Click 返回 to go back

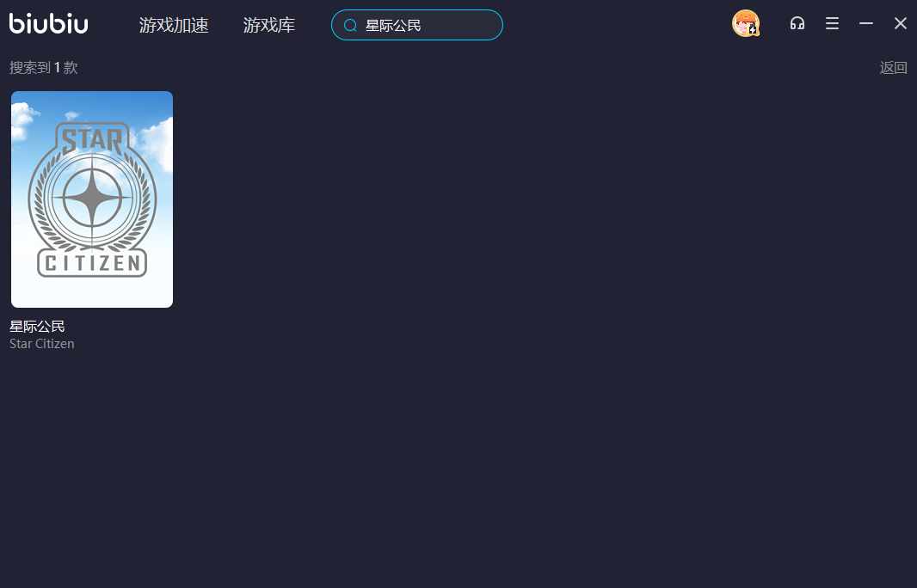click(894, 68)
